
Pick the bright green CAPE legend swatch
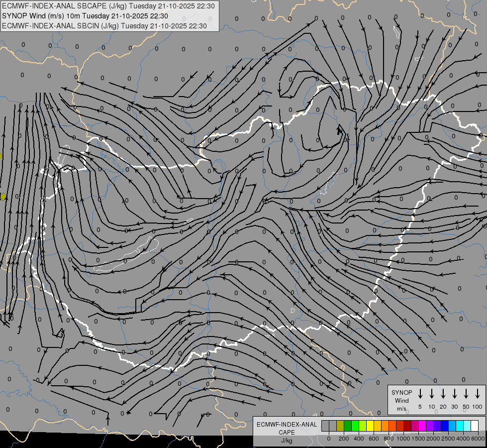coord(355,426)
